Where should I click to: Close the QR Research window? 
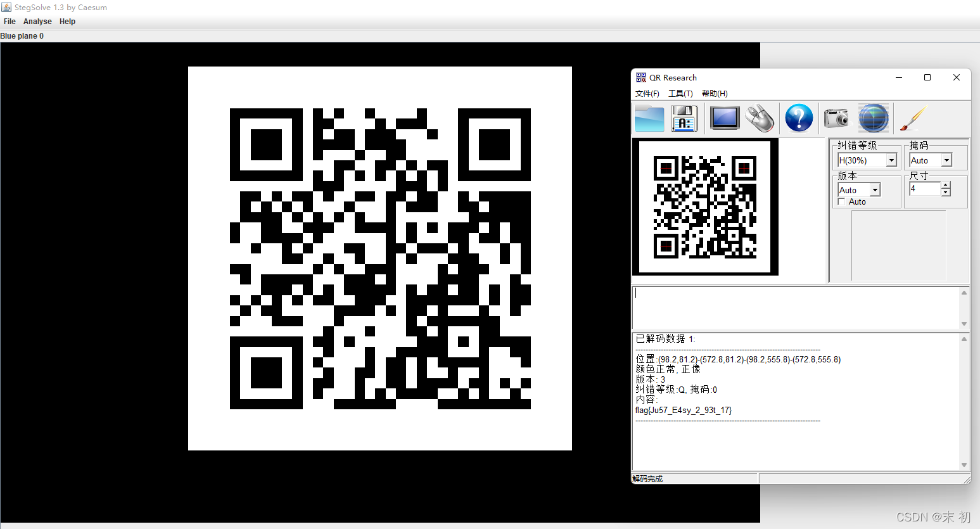pyautogui.click(x=957, y=77)
